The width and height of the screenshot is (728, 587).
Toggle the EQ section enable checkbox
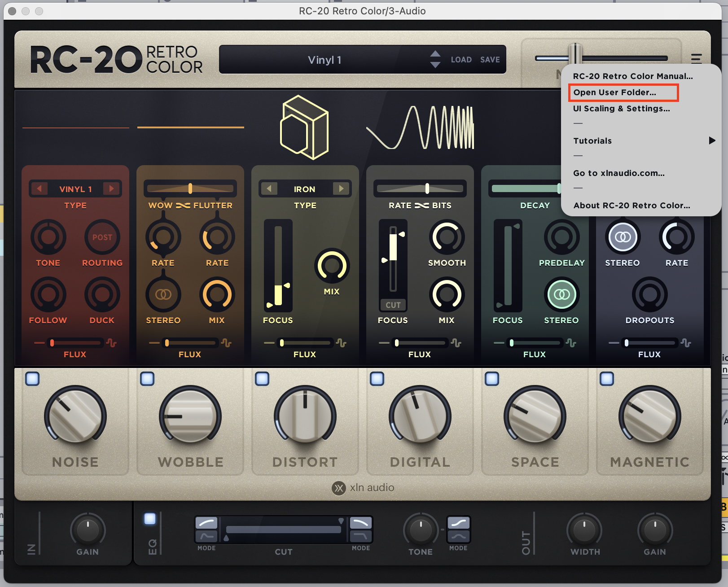point(150,519)
